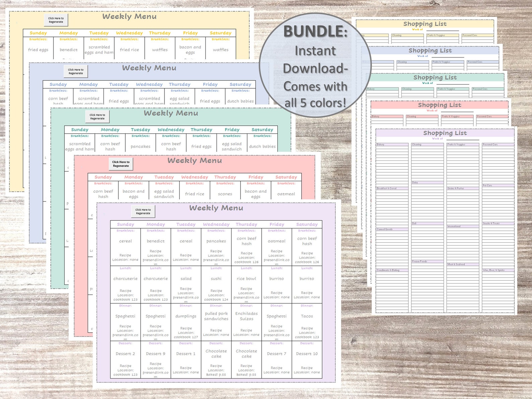This screenshot has height=399, width=532.
Task: Select Thursday 'scones' in pink menu
Action: point(225,194)
